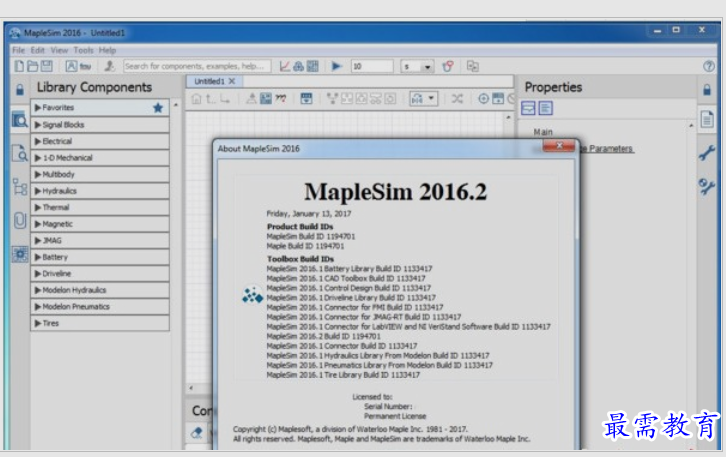Run the simulation with the play button
The width and height of the screenshot is (726, 457).
[x=337, y=66]
